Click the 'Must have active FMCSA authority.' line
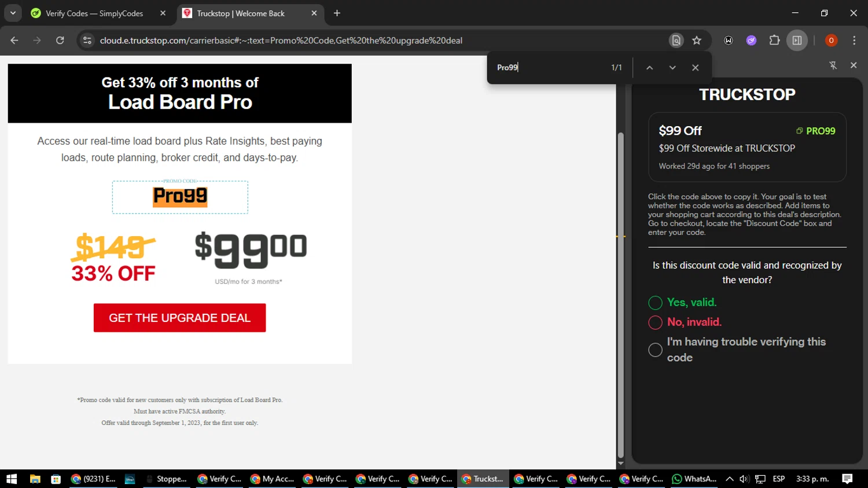The height and width of the screenshot is (488, 868). [x=179, y=412]
